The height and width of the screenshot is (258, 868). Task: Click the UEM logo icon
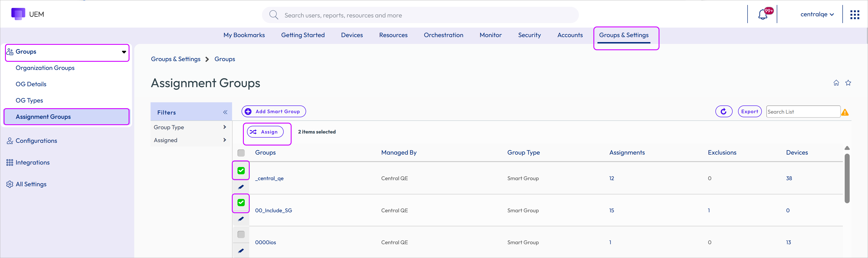[x=18, y=14]
